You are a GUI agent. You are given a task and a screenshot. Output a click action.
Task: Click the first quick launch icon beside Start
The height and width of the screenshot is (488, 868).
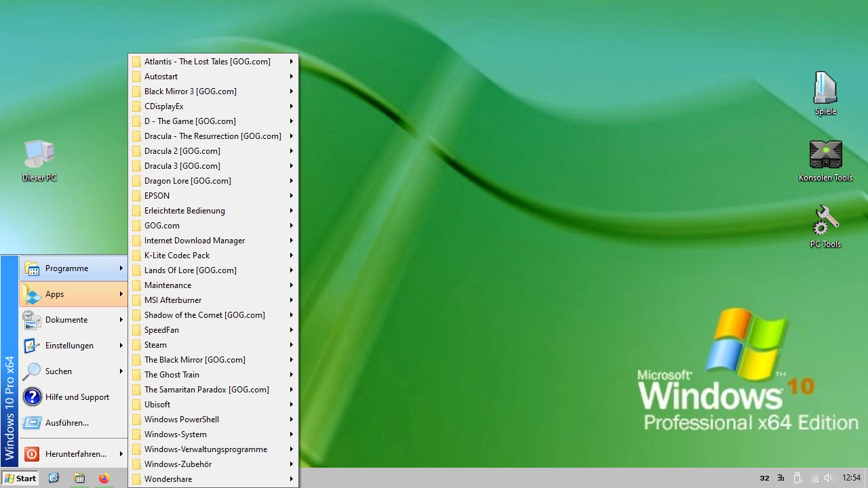point(54,478)
